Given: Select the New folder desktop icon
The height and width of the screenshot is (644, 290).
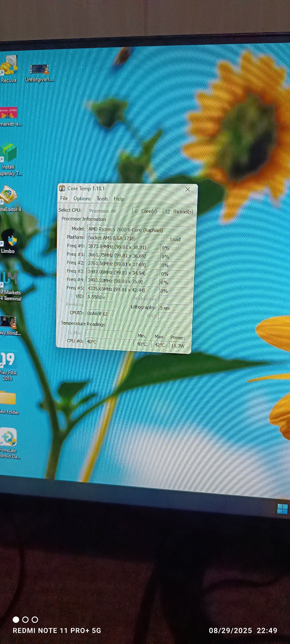Looking at the screenshot, I should 8,399.
